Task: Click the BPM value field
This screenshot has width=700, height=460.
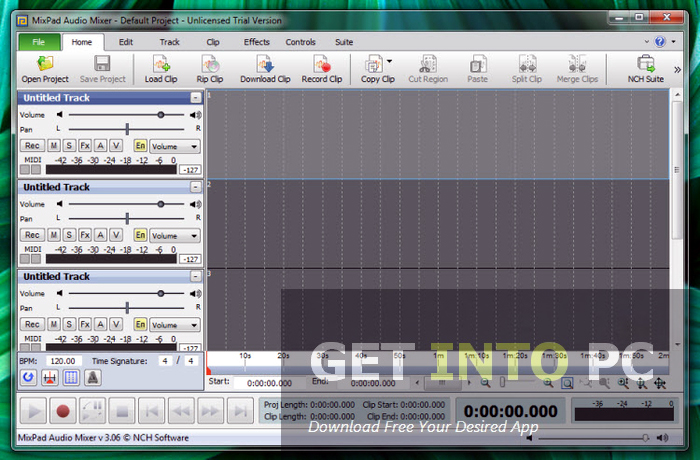Action: [62, 361]
